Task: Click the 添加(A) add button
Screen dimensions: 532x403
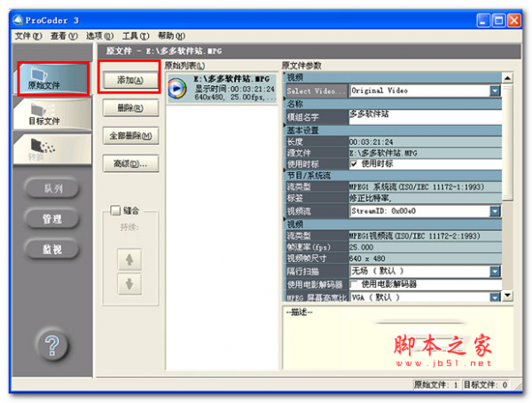Action: click(130, 80)
